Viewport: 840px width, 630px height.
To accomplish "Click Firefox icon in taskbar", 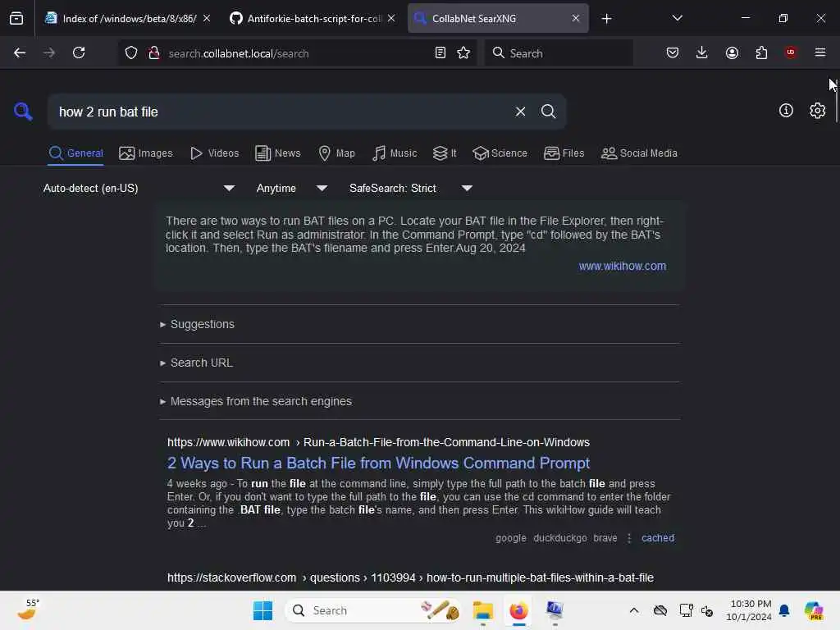I will pos(518,610).
